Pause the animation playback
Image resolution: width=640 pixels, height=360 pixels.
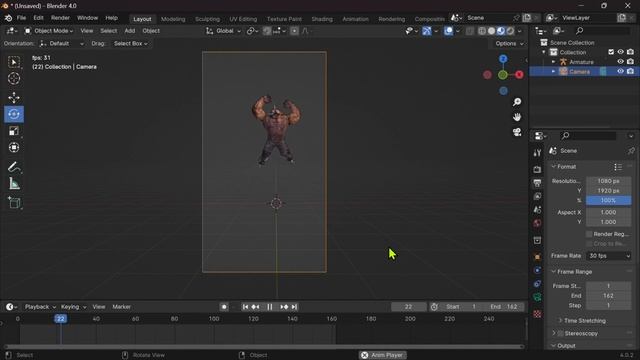270,307
